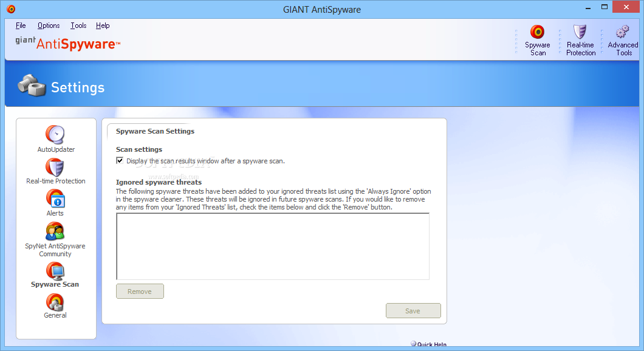
Task: Maximize the GIANT AntiSpyware window
Action: pos(604,7)
